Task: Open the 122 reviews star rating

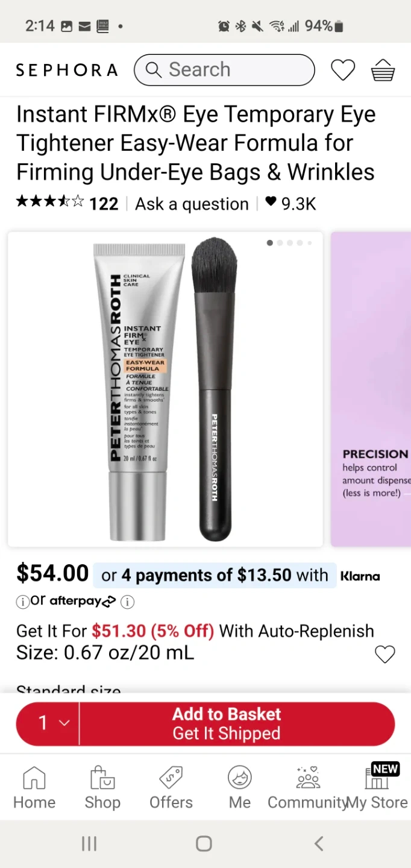Action: 67,203
